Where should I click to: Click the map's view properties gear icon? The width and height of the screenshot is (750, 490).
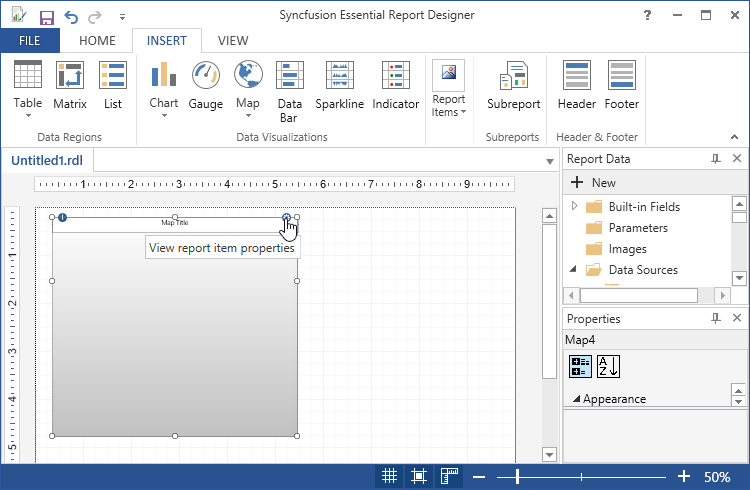pos(286,217)
